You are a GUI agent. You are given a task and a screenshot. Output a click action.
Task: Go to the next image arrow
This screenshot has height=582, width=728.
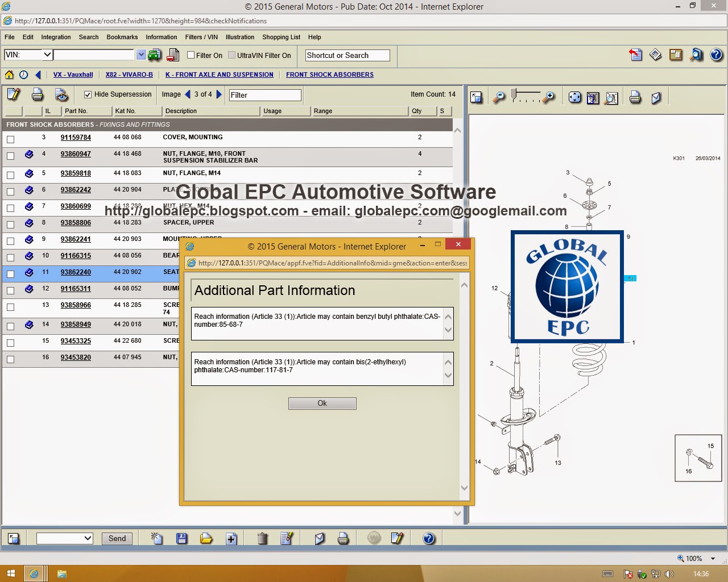[x=219, y=94]
